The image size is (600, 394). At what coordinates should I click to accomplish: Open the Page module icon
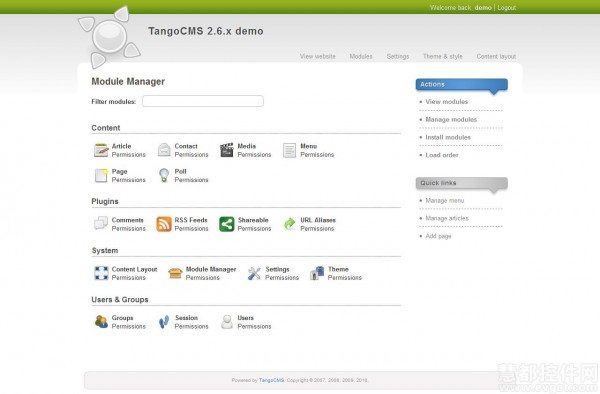[101, 175]
